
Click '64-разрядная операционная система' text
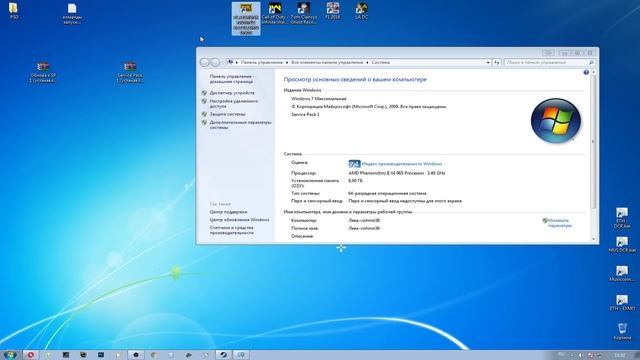387,193
